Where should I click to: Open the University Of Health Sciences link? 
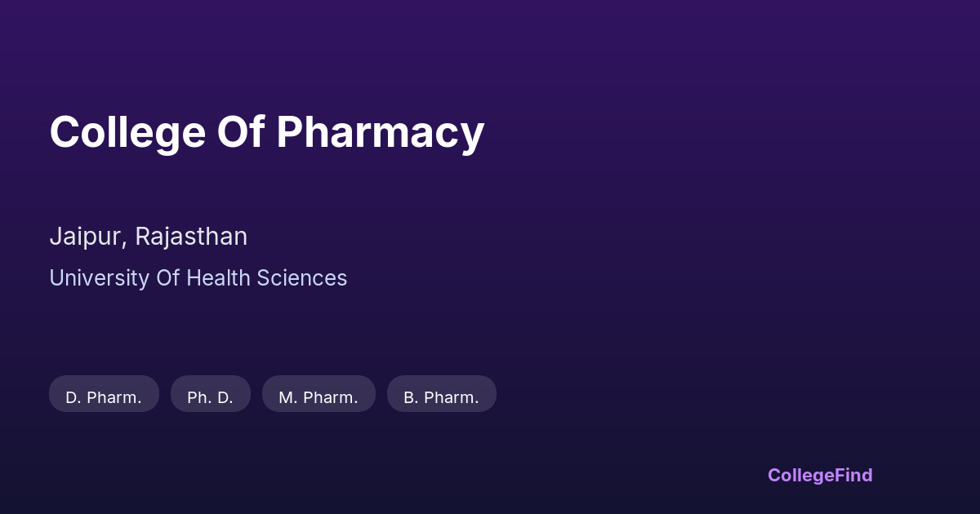coord(198,278)
